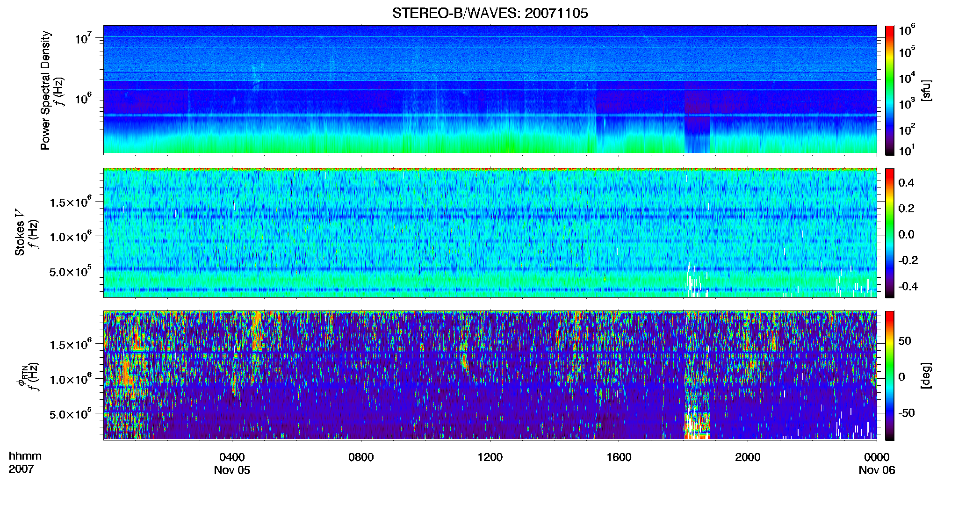The height and width of the screenshot is (505, 980).
Task: Click the φRTN direction spectrogram panel
Action: (490, 375)
